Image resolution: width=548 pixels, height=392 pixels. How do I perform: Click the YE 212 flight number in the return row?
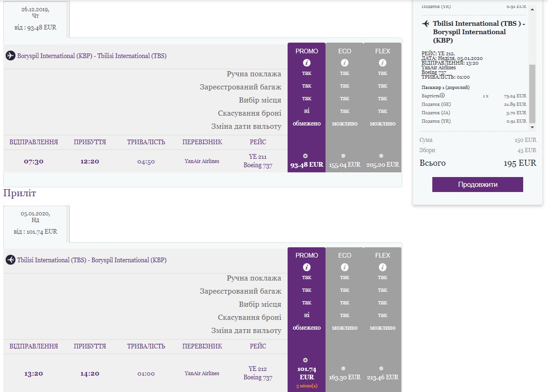tap(258, 369)
